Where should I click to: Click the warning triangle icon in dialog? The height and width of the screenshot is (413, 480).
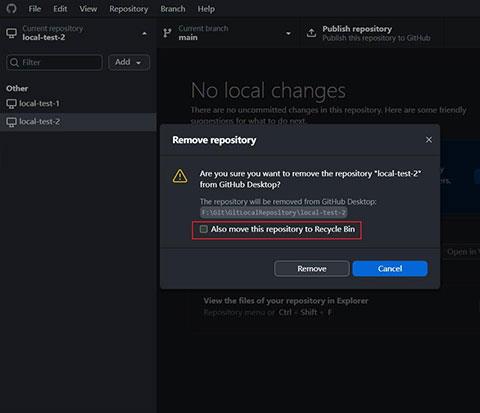pos(180,176)
